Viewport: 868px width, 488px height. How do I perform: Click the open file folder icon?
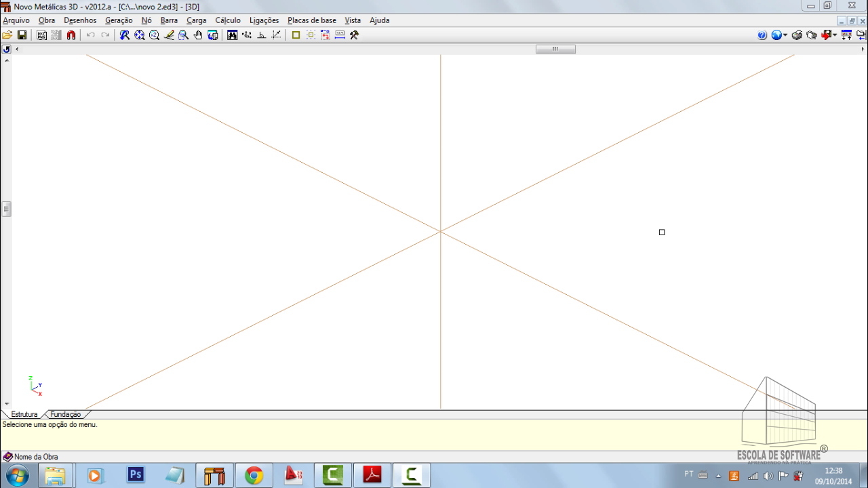pos(7,35)
